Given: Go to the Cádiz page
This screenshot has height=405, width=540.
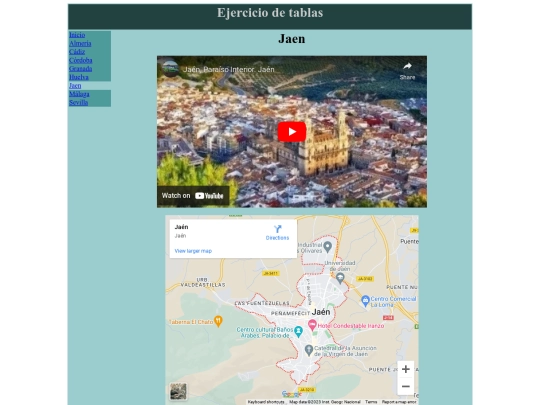Looking at the screenshot, I should (x=77, y=52).
